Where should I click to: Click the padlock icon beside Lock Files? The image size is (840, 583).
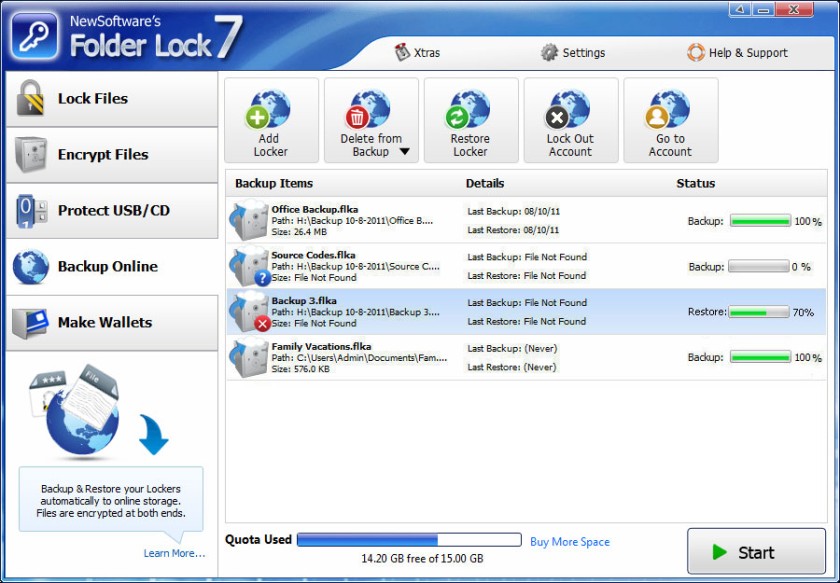pos(30,98)
